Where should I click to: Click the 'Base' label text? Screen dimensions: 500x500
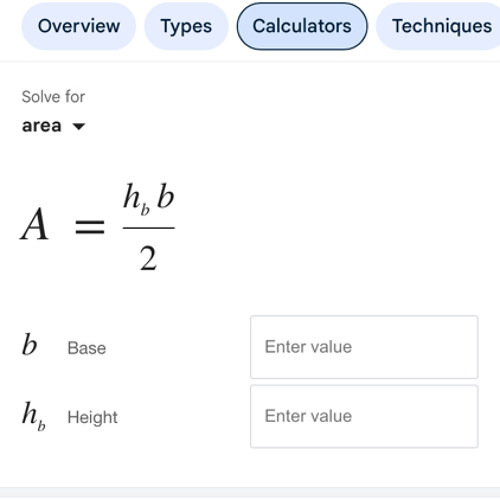pos(87,348)
